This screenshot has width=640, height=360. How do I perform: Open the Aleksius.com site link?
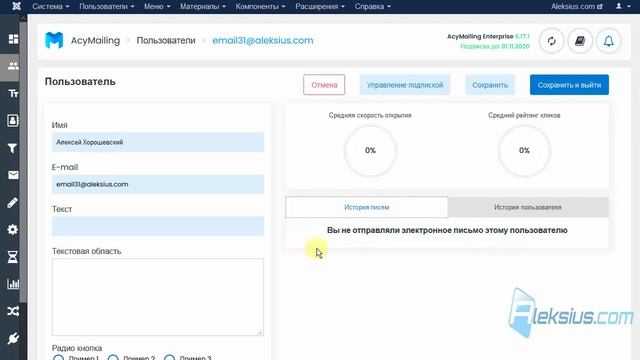(x=577, y=7)
